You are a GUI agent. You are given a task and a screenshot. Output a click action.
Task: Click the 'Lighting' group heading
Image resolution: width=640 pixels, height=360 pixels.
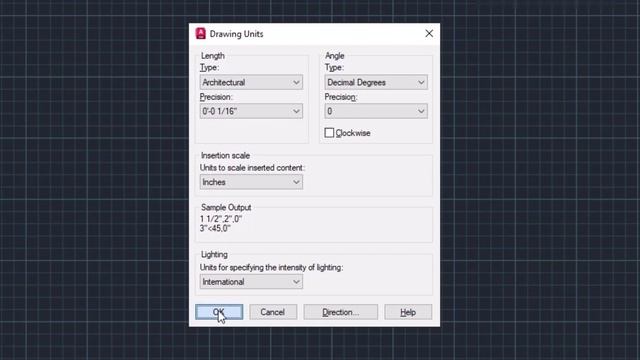point(214,255)
